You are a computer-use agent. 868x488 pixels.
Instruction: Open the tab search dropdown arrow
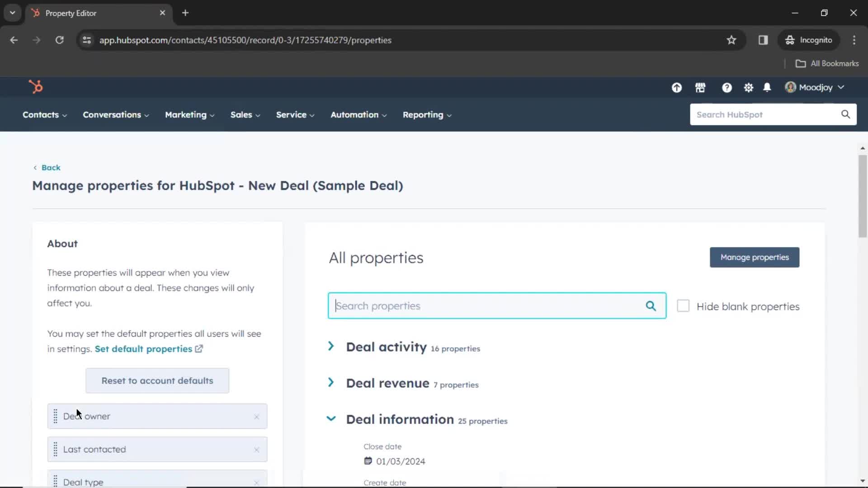coord(13,13)
